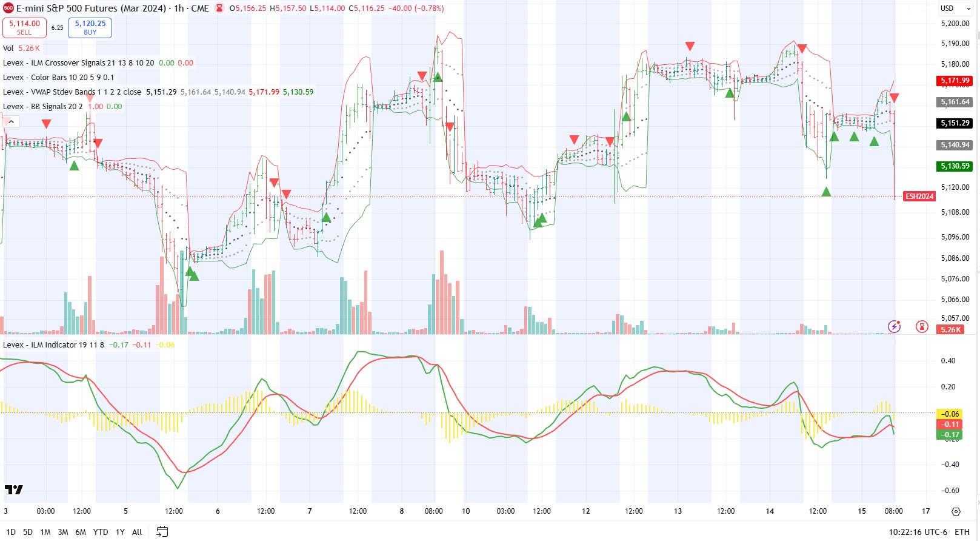This screenshot has height=541, width=980.
Task: Select the YTD date range
Action: point(101,532)
